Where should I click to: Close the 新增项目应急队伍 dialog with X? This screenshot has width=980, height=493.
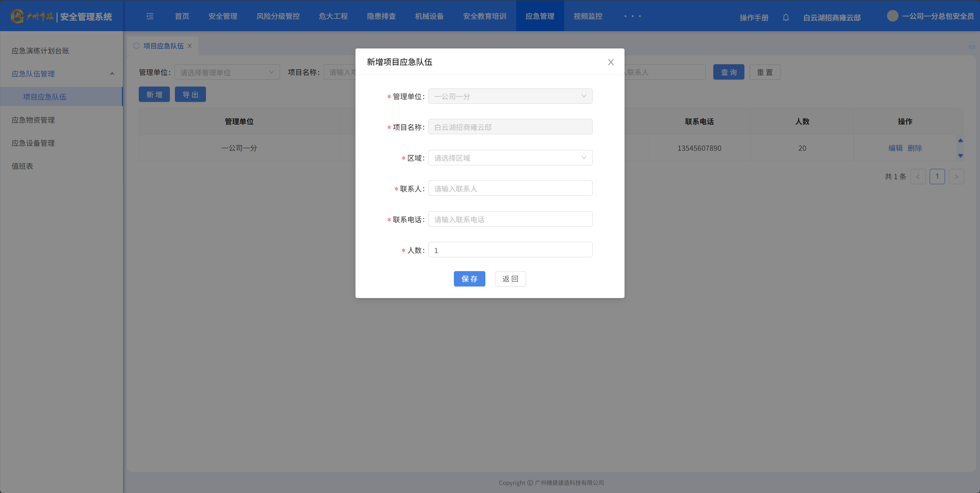pyautogui.click(x=611, y=62)
